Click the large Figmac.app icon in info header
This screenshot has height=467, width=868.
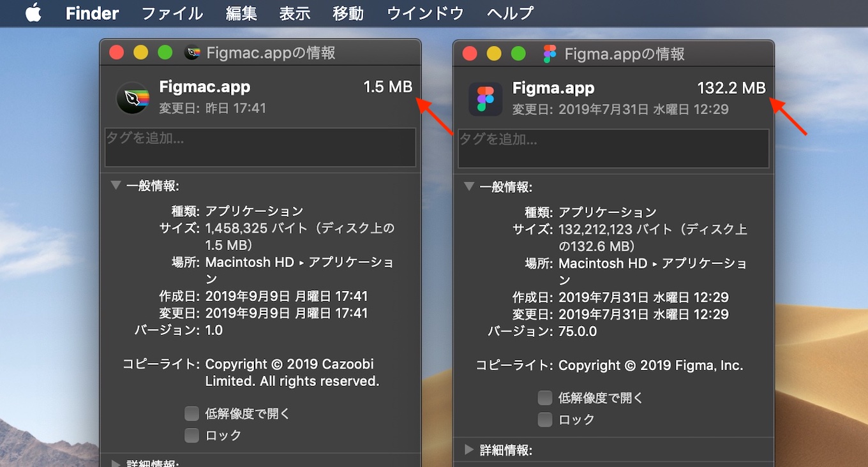(133, 98)
